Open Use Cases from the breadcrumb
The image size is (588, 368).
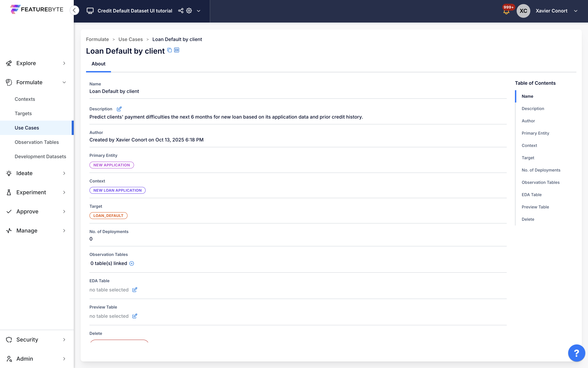click(x=130, y=39)
